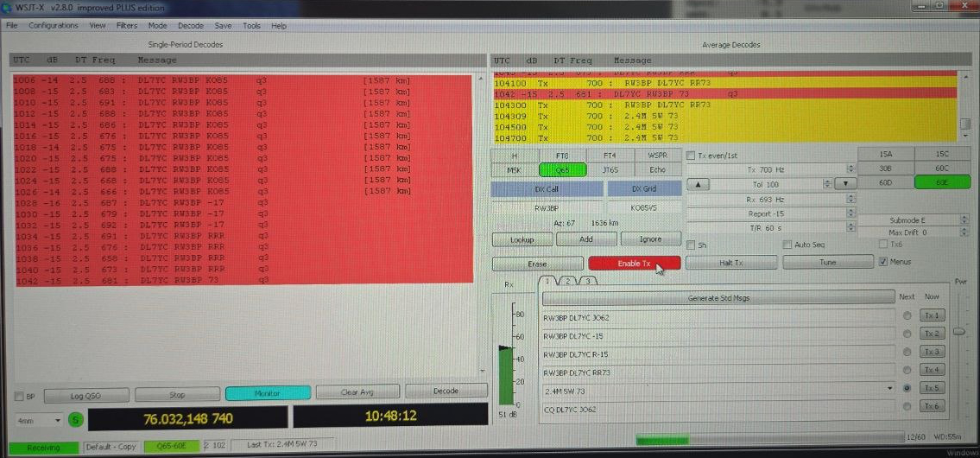This screenshot has width=980, height=458.
Task: Enable the BP checkbox
Action: (19, 396)
